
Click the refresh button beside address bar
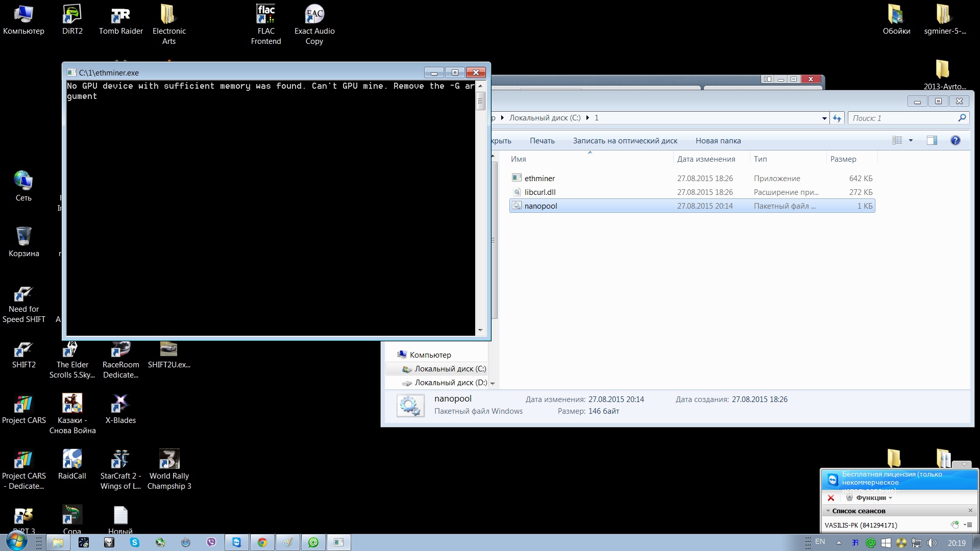point(837,118)
